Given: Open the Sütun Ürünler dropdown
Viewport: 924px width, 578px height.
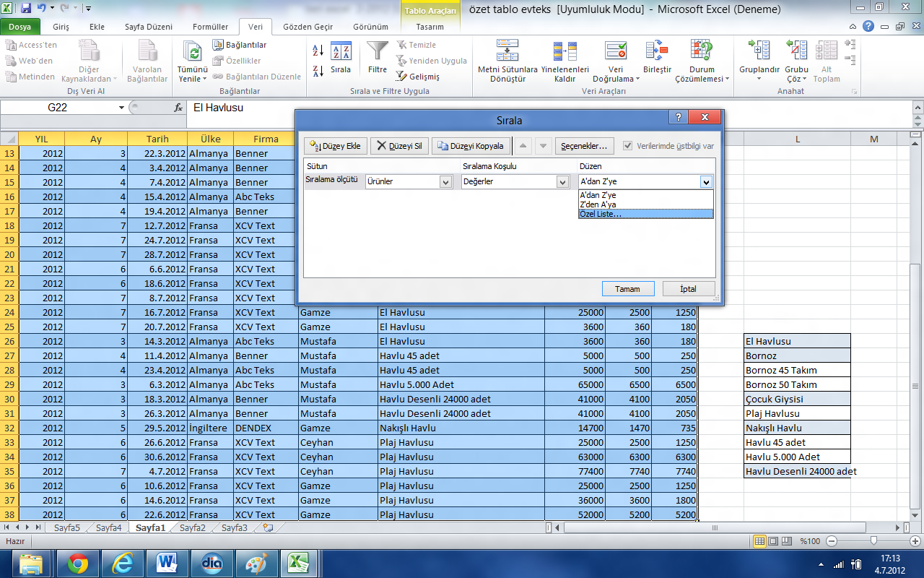Looking at the screenshot, I should pyautogui.click(x=445, y=182).
